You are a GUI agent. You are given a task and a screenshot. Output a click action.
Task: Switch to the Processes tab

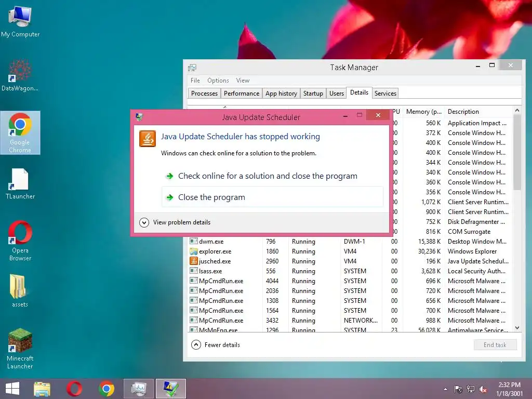pyautogui.click(x=204, y=94)
